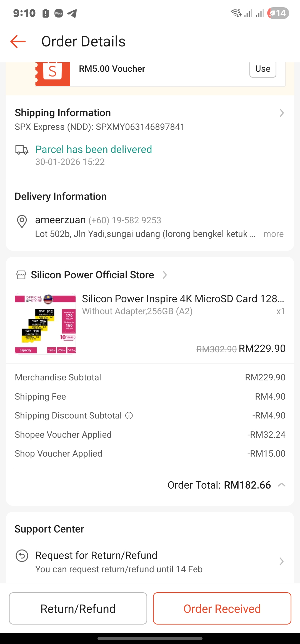
Task: Tap the Silicon Power Official Store name
Action: click(92, 275)
